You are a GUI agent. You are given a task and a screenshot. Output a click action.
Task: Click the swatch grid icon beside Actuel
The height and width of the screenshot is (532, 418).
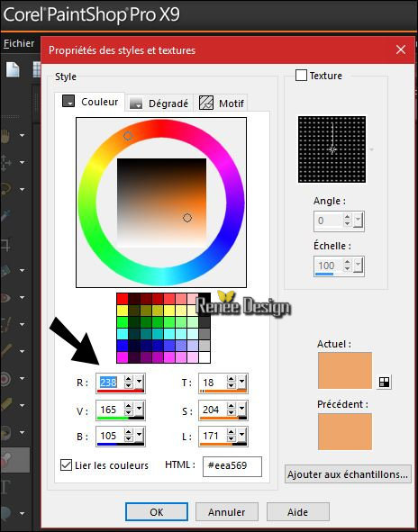click(x=384, y=382)
